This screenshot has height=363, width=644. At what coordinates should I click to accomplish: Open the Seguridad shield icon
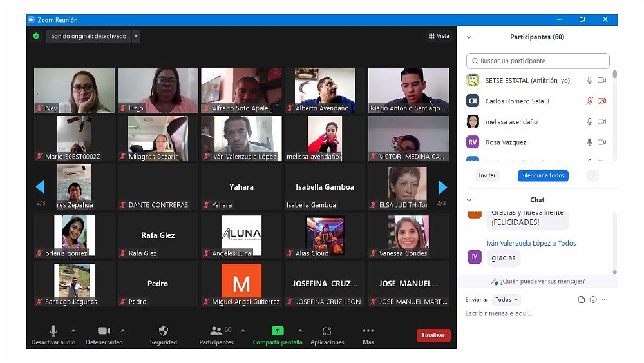[164, 331]
